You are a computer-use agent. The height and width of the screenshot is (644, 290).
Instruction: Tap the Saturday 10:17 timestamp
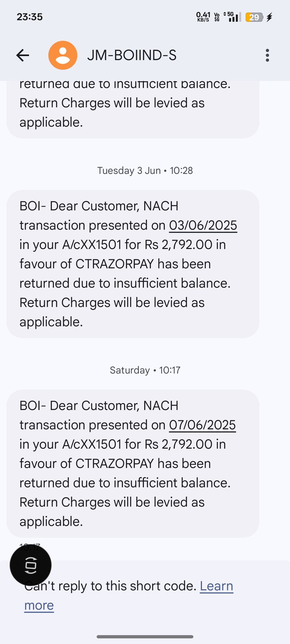tap(145, 370)
